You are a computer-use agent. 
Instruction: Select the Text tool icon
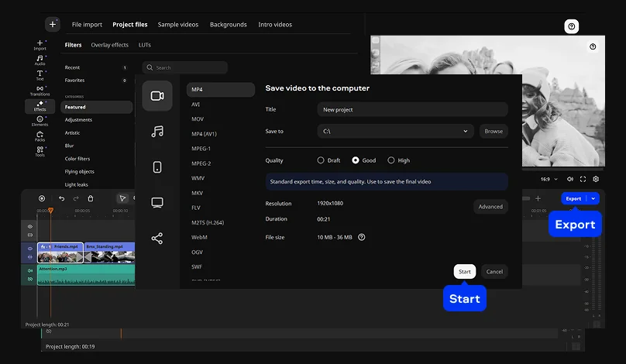40,74
